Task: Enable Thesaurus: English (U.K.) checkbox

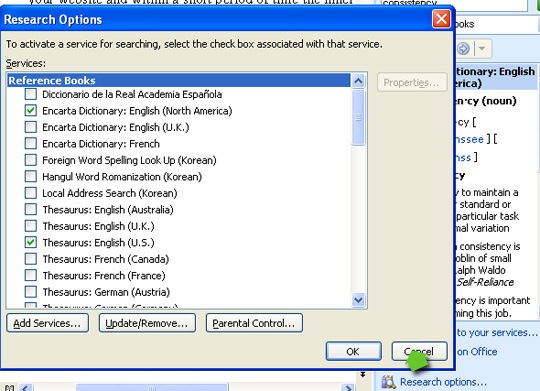Action: click(x=31, y=226)
